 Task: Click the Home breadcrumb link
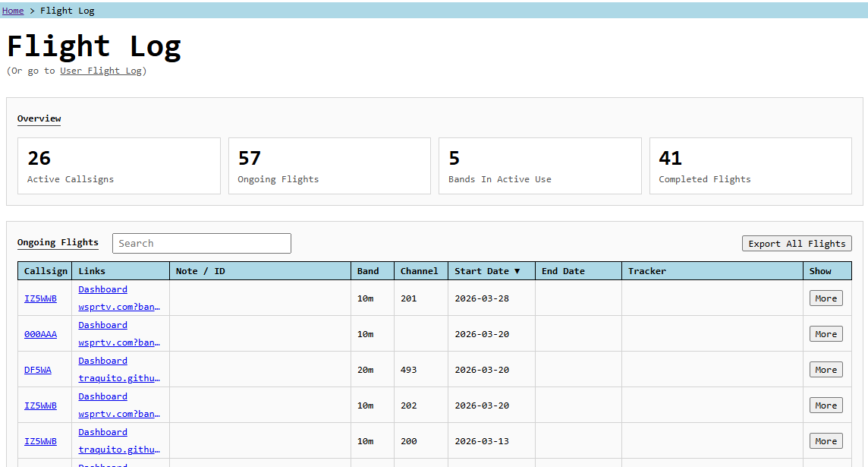point(13,11)
